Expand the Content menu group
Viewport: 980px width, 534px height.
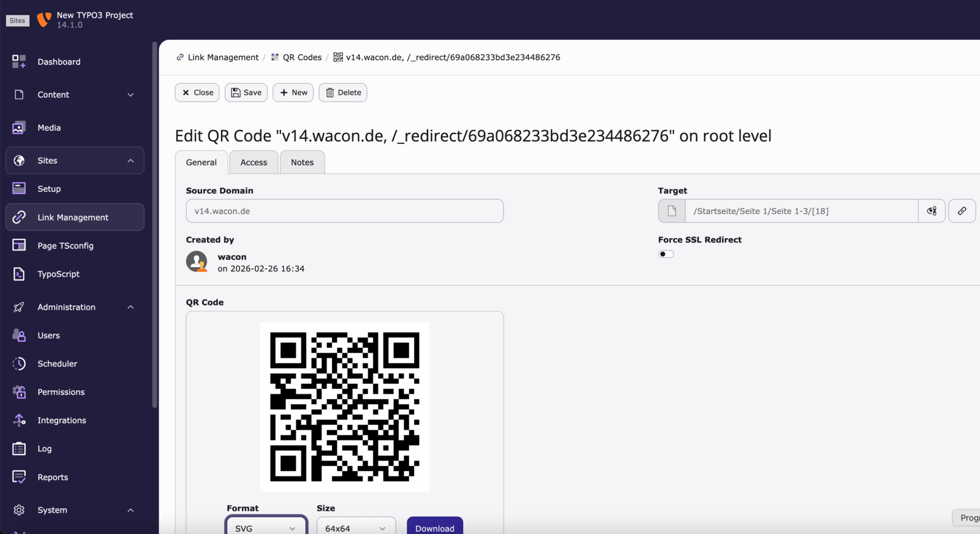point(130,95)
